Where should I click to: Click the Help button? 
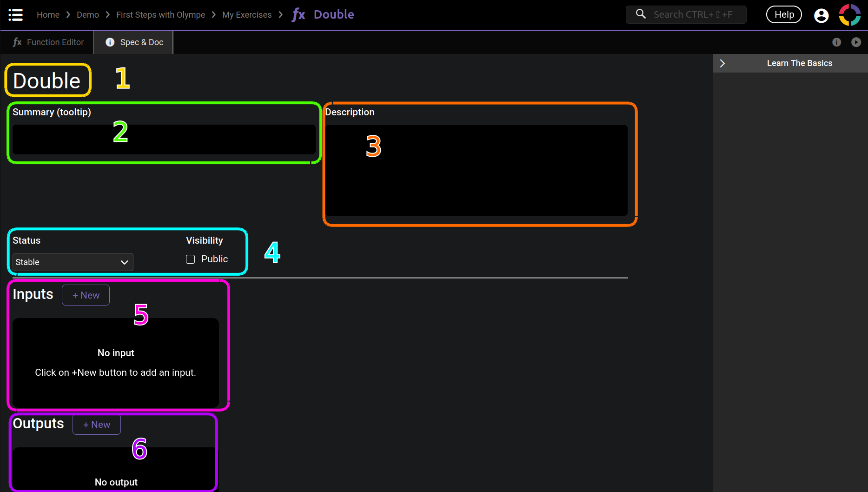784,15
